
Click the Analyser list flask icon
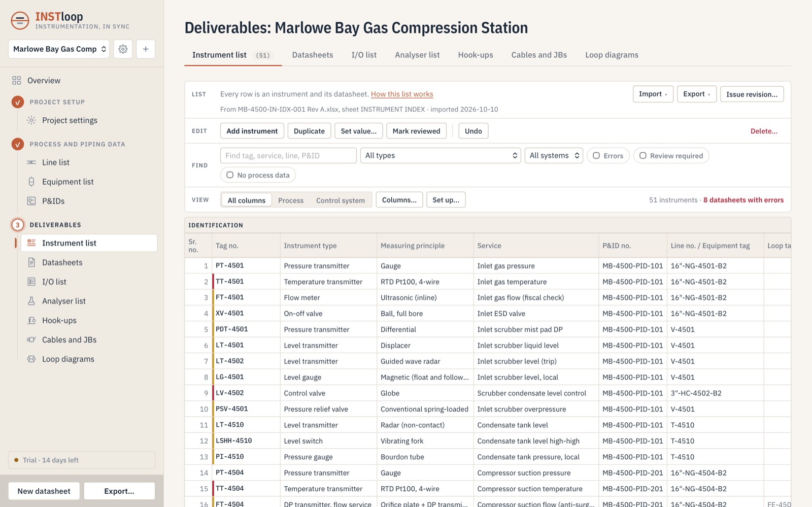(31, 301)
